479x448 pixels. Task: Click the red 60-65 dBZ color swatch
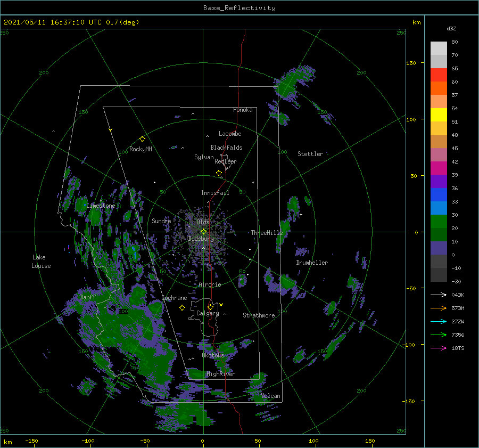point(439,75)
